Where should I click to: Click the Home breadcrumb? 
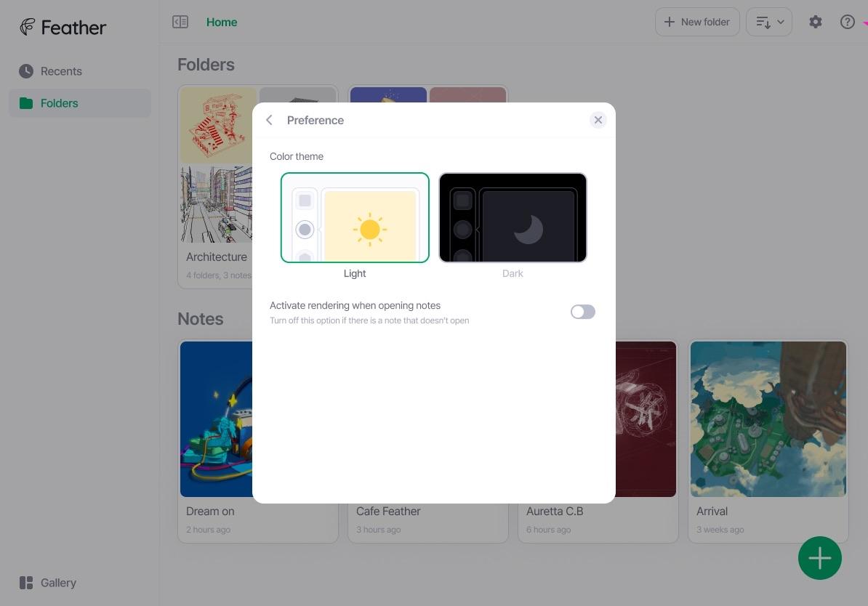222,23
